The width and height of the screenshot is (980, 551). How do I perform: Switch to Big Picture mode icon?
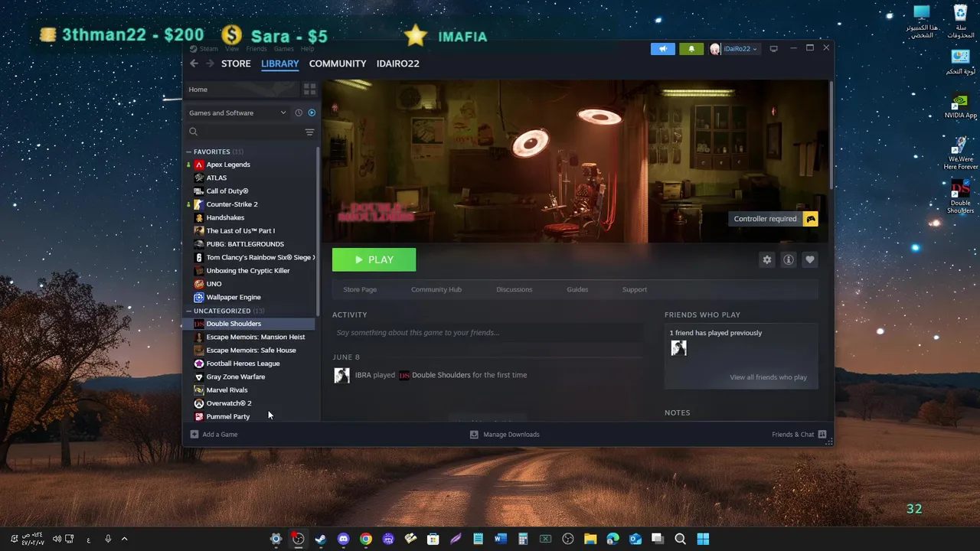tap(774, 49)
